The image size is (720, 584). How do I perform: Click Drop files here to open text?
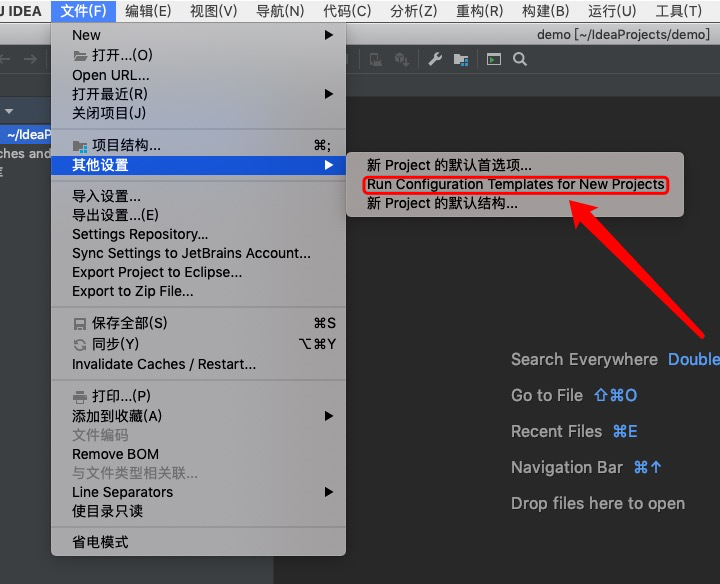pyautogui.click(x=598, y=504)
